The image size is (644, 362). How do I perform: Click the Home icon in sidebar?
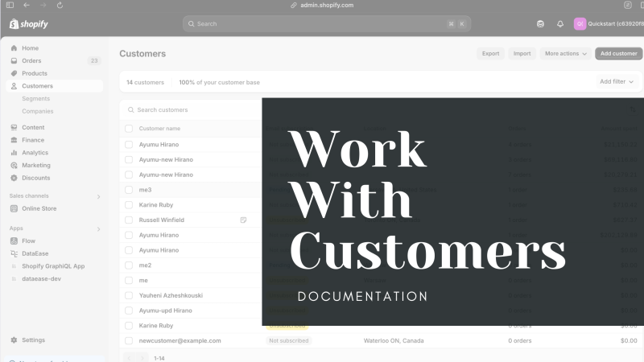14,48
